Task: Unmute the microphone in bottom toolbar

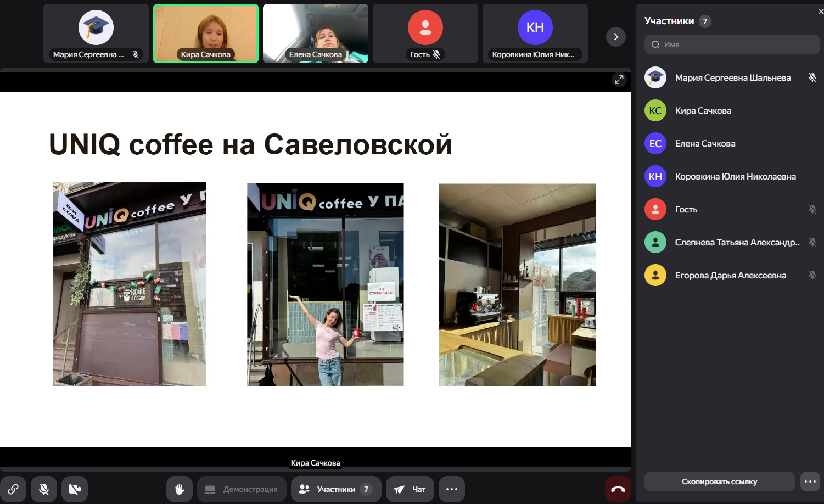Action: [44, 489]
